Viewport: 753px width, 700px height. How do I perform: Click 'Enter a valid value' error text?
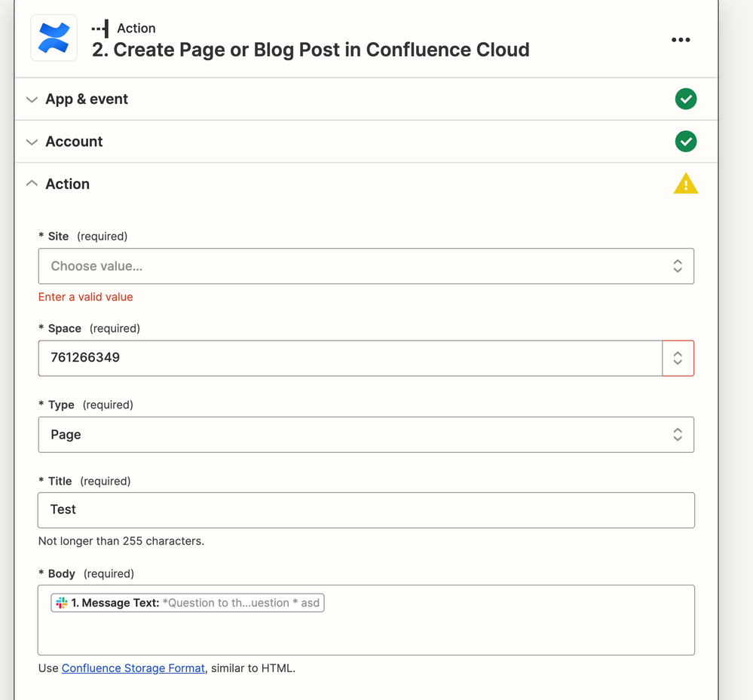[x=85, y=297]
